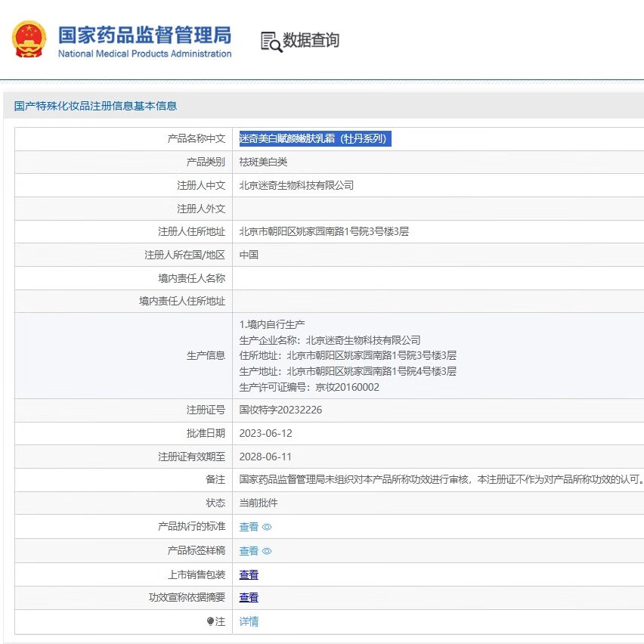Click the 注册证有效期至 label
This screenshot has height=644, width=644.
(x=192, y=457)
